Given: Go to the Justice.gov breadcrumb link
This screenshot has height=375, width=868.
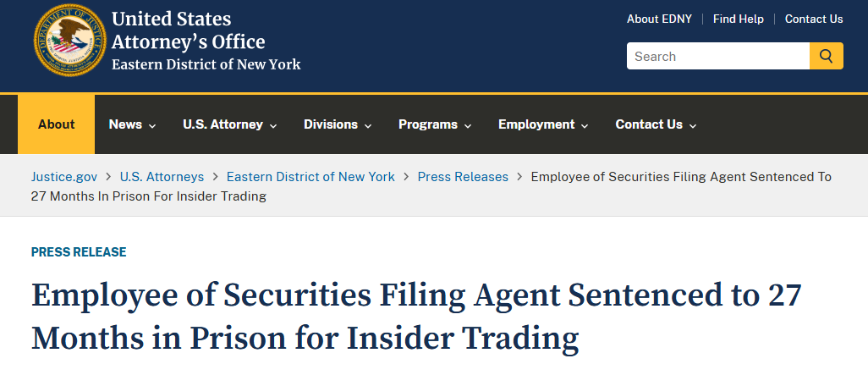Looking at the screenshot, I should (x=64, y=177).
